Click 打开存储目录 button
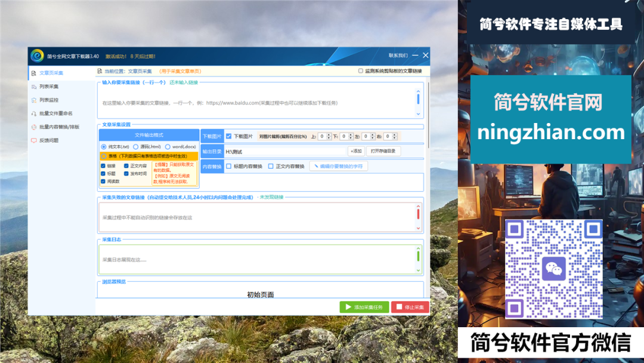This screenshot has height=363, width=644. pos(383,151)
